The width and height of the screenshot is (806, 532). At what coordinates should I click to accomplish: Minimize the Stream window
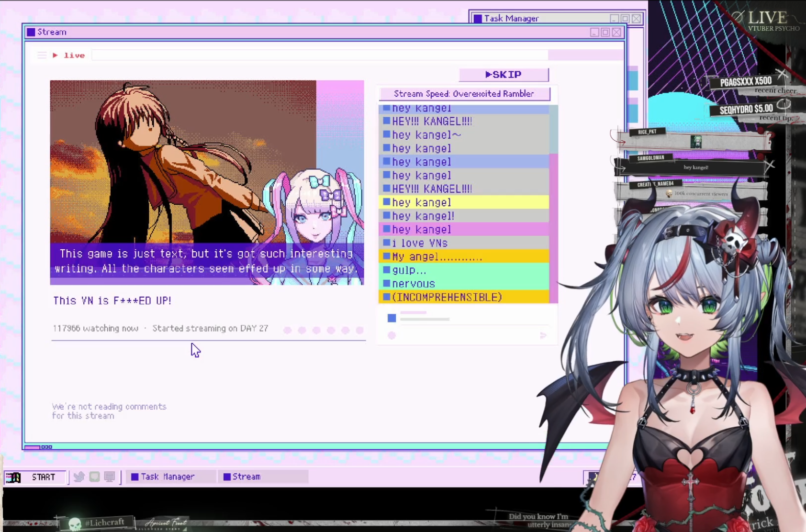coord(594,32)
